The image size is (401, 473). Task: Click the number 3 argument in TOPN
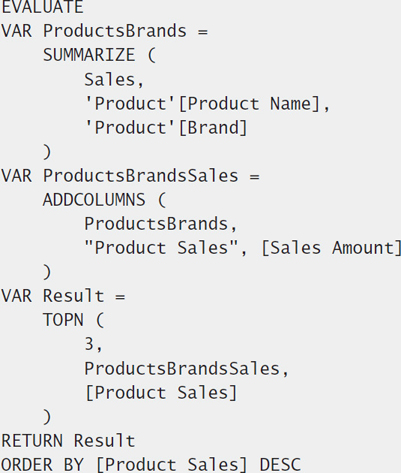(89, 344)
